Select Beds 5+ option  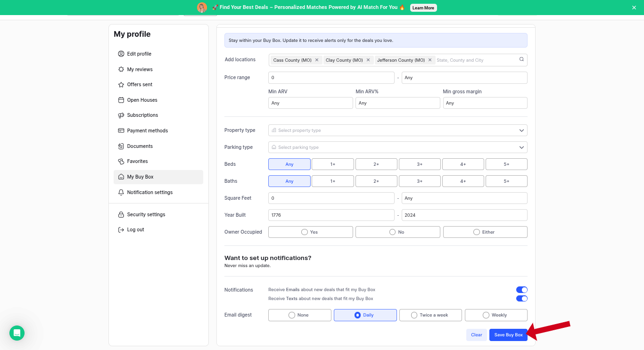click(506, 164)
